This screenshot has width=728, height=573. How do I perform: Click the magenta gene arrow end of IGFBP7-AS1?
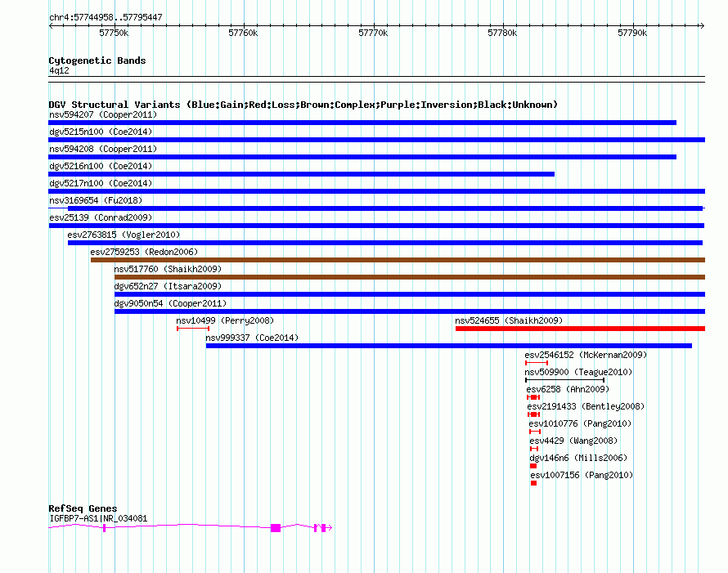click(329, 527)
